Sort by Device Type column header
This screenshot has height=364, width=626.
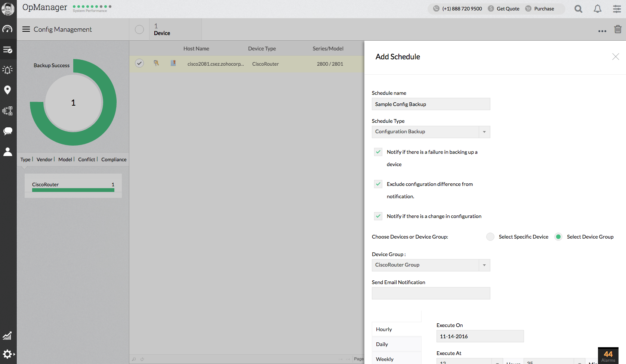tap(262, 49)
